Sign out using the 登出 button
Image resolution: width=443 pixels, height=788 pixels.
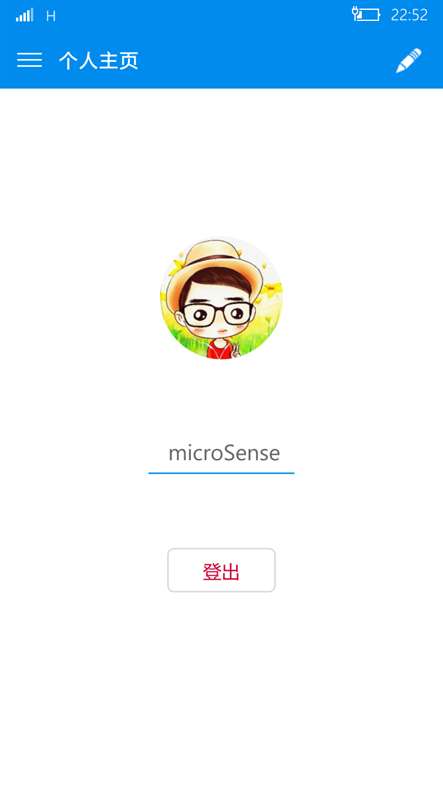click(x=222, y=570)
